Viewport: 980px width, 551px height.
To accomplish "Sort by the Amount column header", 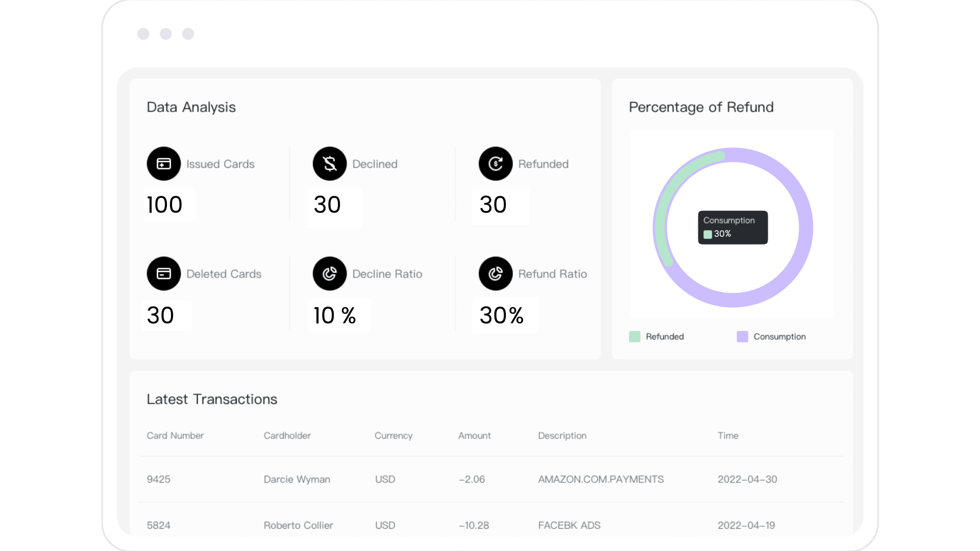I will [474, 436].
